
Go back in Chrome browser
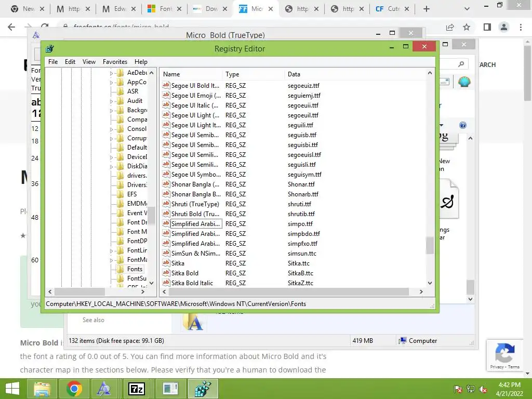point(11,27)
